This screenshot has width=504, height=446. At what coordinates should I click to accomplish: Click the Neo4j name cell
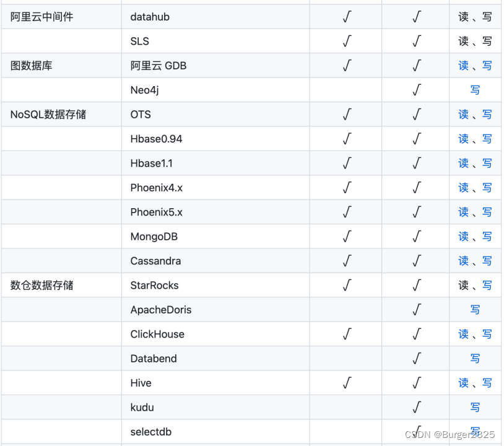(215, 90)
